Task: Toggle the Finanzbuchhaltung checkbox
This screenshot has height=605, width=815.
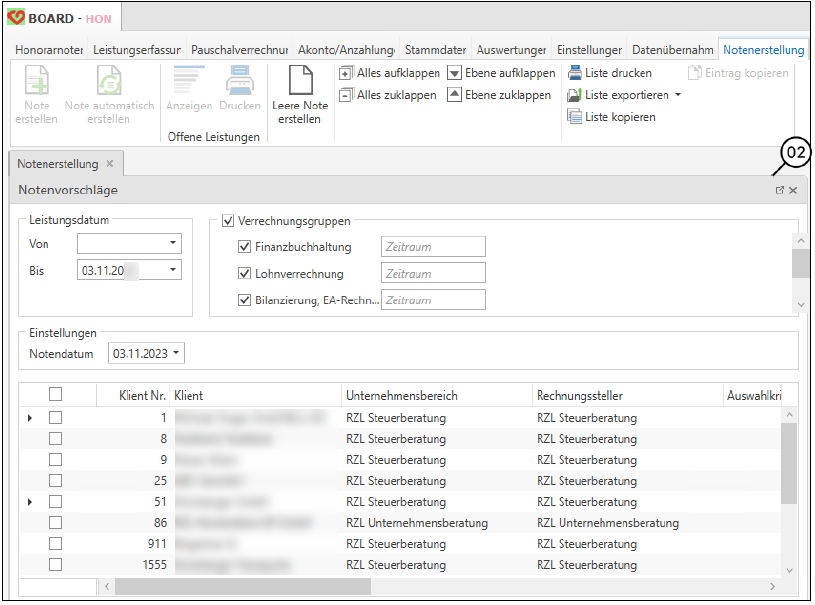Action: (x=244, y=247)
